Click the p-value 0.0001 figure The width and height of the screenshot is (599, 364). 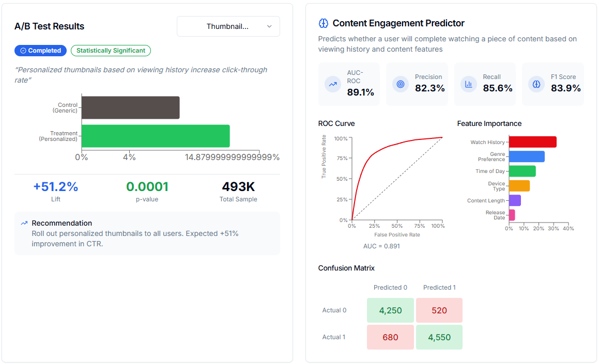147,186
